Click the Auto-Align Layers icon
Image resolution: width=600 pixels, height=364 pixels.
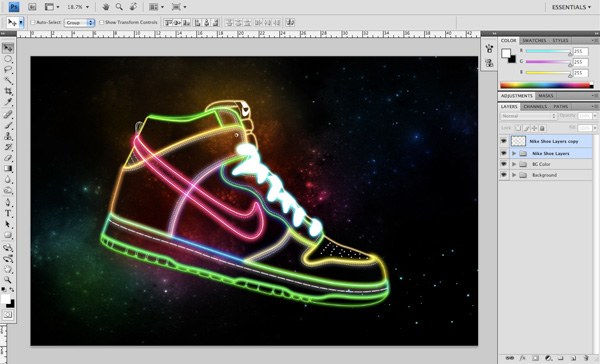[290, 23]
